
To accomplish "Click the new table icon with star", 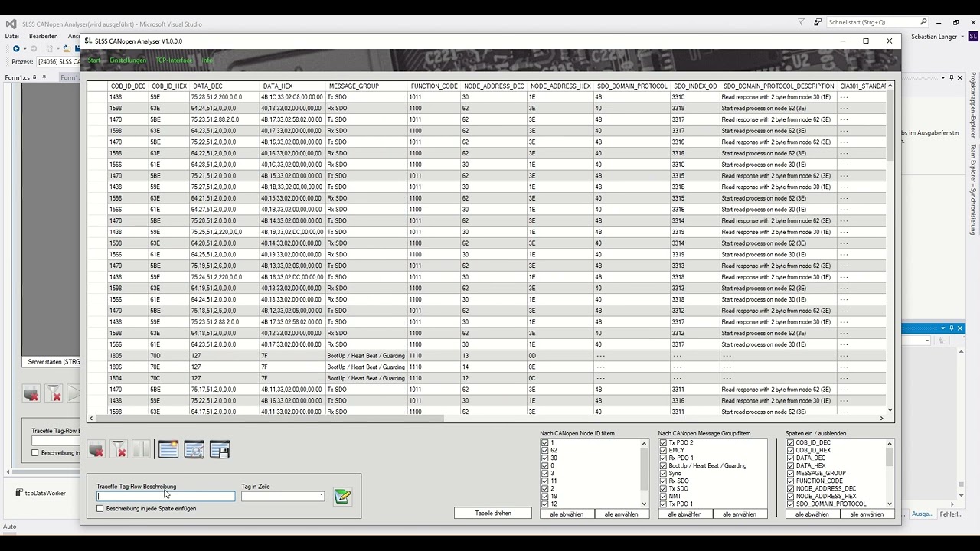I will (168, 450).
